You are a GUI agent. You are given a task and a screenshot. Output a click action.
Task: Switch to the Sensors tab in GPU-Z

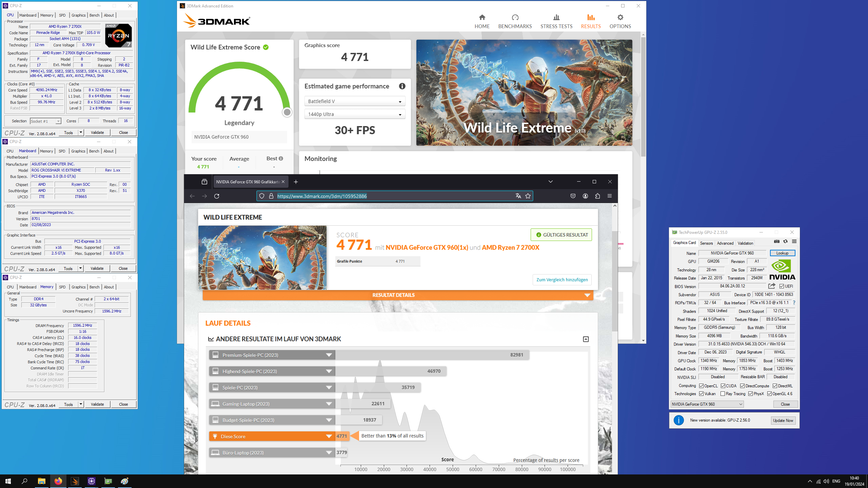[x=706, y=243]
